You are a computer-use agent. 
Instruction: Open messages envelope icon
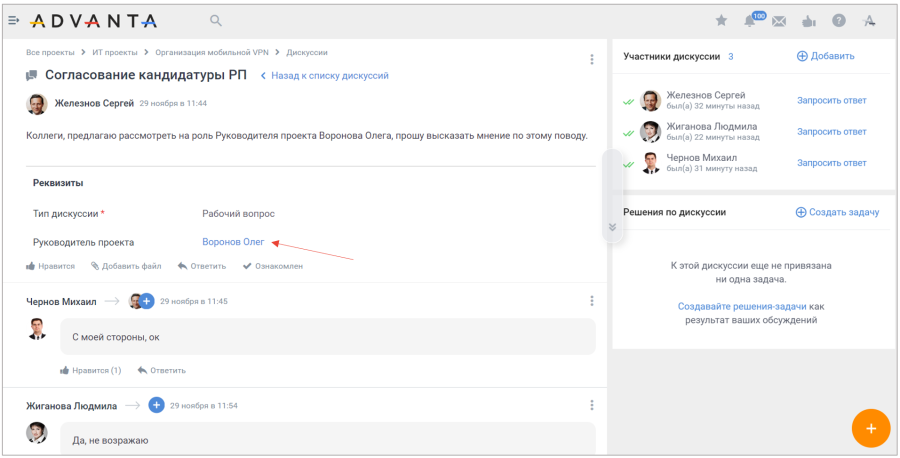coord(778,21)
